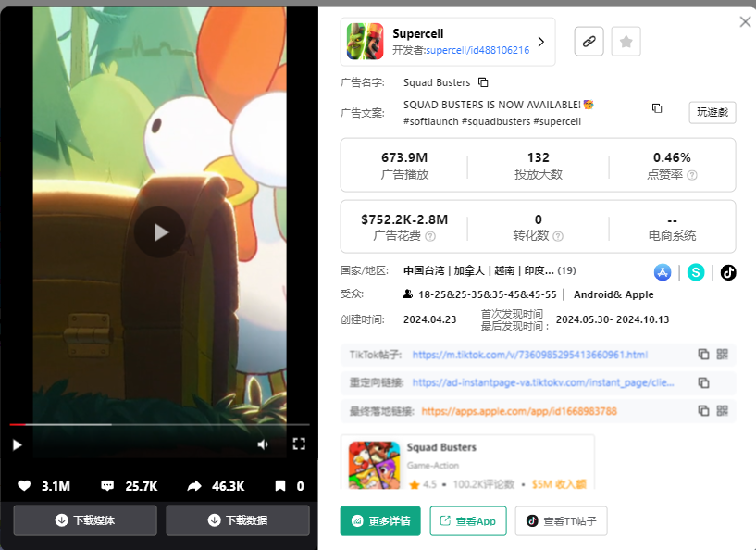Click Supercell app icon thumbnail
This screenshot has height=550, width=756.
[365, 42]
